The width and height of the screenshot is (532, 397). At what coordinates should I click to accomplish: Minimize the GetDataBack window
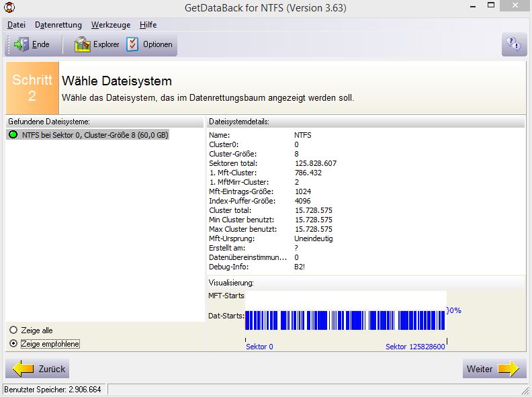(x=473, y=7)
